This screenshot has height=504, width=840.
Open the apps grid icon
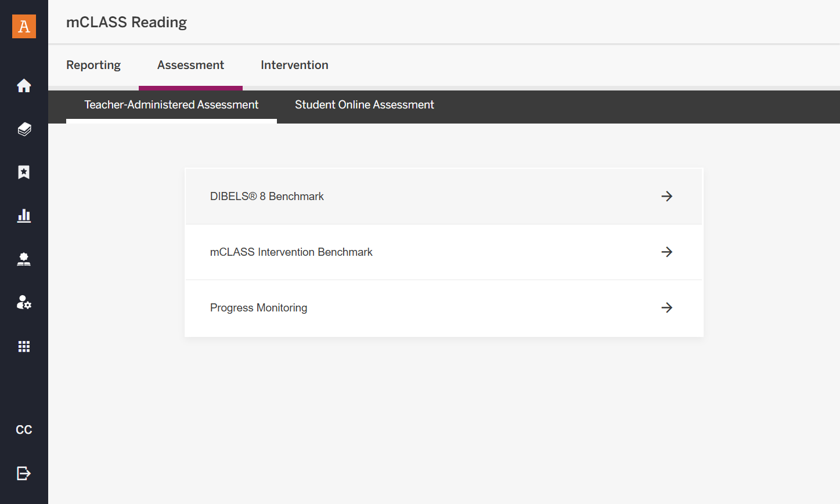click(24, 346)
